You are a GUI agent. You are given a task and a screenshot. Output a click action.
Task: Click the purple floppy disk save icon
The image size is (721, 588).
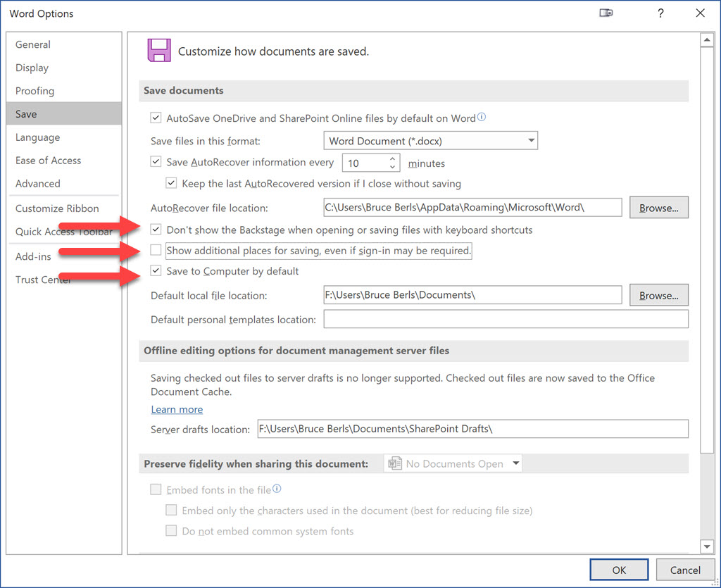pos(159,50)
